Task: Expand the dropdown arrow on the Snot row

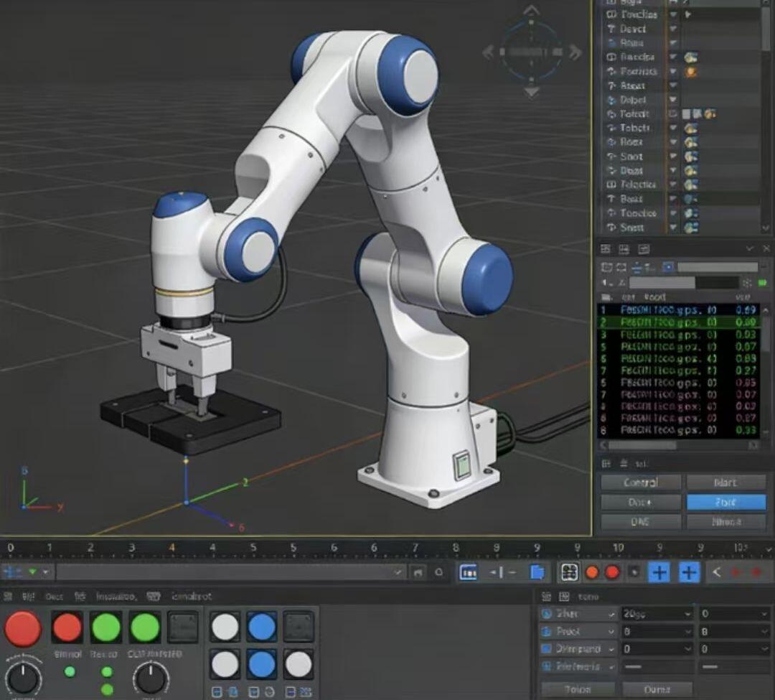Action: (672, 157)
